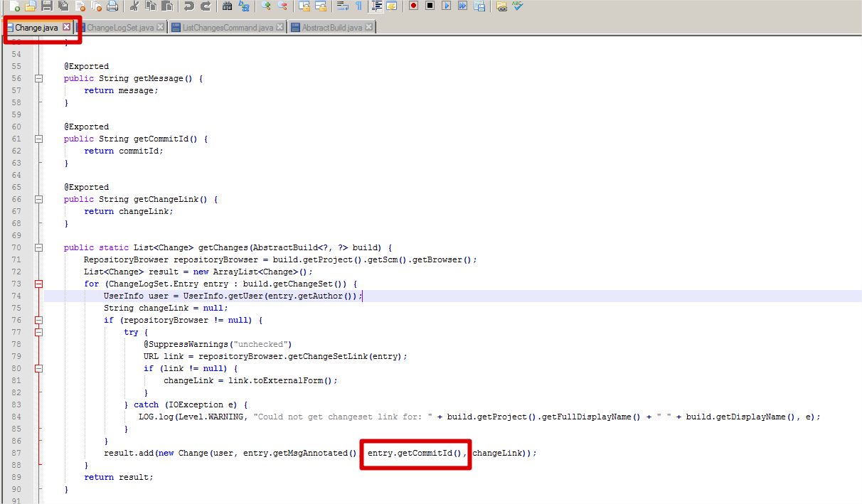The height and width of the screenshot is (504, 862).
Task: Open Find with the binoculars icon
Action: 227,6
